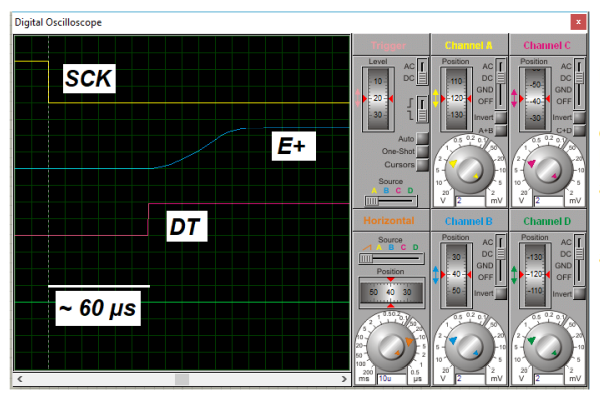Click the Trigger Source channel selector slider

click(x=390, y=201)
